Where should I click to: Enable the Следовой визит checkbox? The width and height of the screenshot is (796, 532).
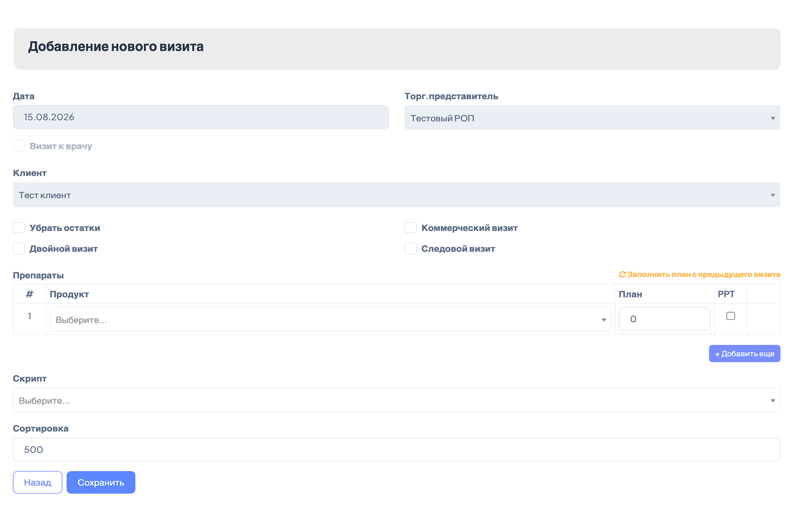tap(411, 248)
